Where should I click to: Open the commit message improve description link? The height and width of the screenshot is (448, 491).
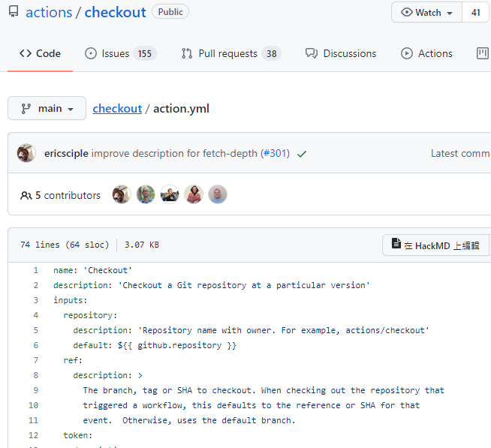click(174, 153)
